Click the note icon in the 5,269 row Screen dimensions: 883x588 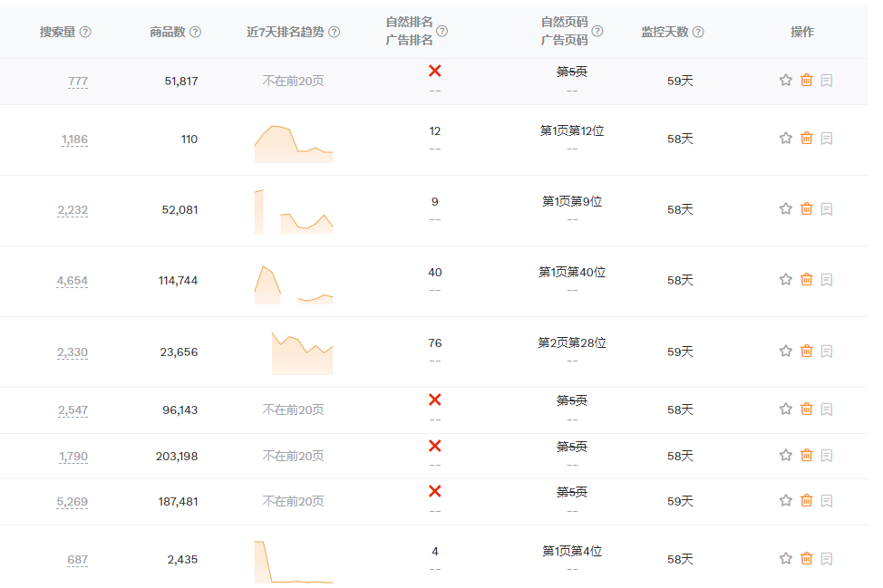pyautogui.click(x=828, y=501)
